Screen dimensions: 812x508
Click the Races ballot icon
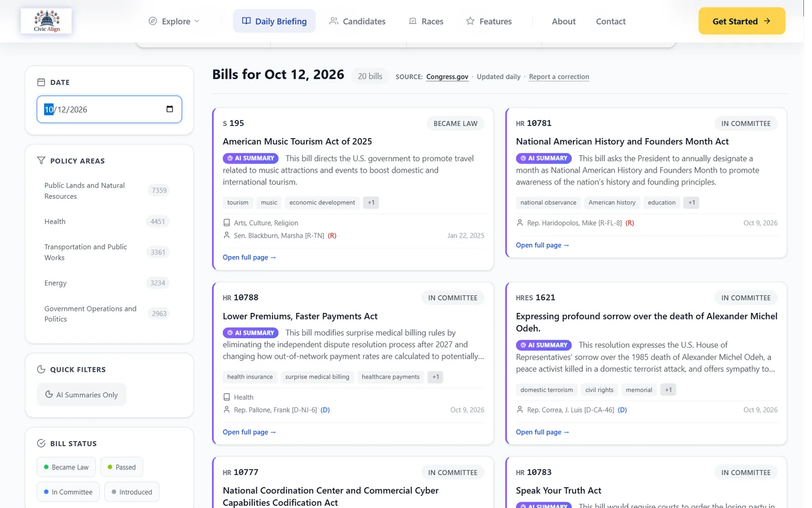click(413, 21)
